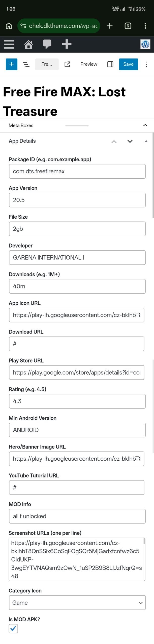Open the document list view icon
This screenshot has width=154, height=644.
point(26,64)
